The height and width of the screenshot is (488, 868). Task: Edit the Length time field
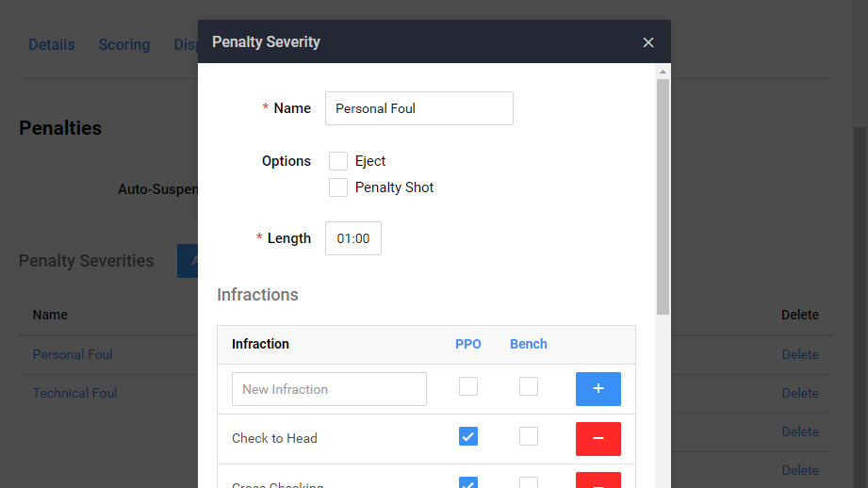click(353, 238)
